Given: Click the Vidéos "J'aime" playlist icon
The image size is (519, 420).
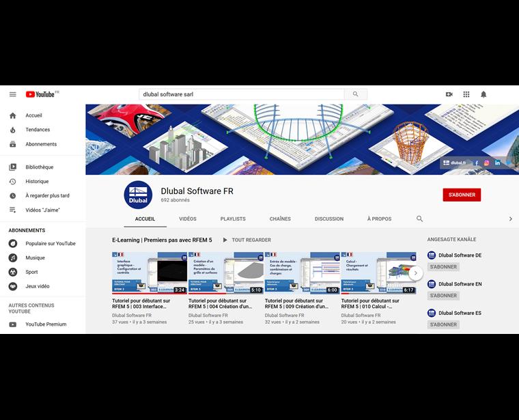Looking at the screenshot, I should (12, 210).
